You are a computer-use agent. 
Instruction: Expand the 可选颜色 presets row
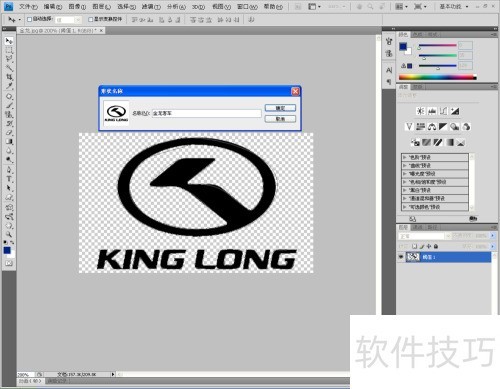pyautogui.click(x=405, y=207)
